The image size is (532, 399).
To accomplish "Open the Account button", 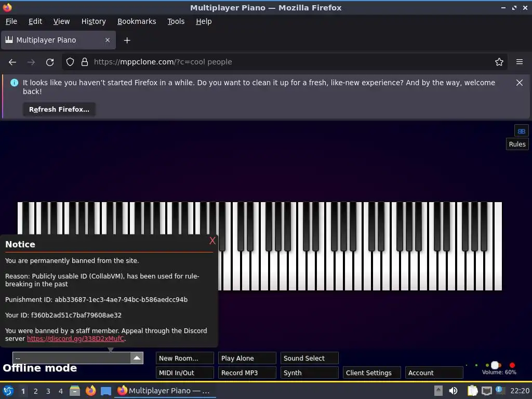I will tap(434, 373).
